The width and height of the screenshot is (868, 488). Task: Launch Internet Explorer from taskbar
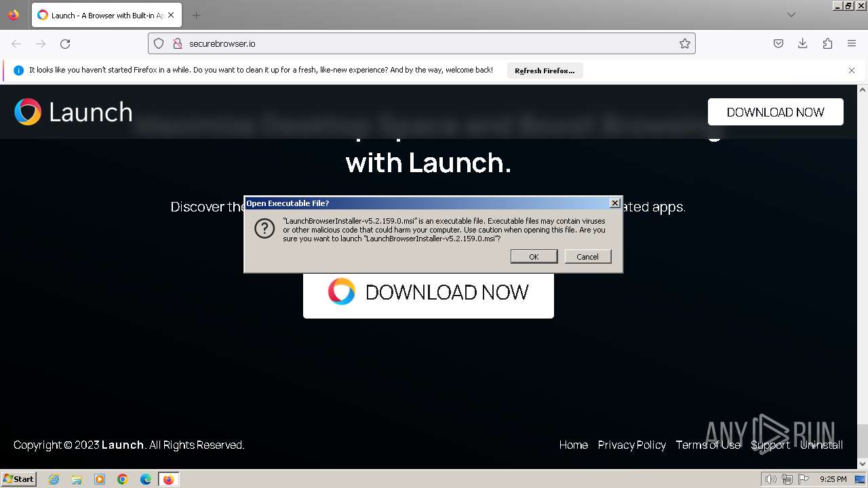pos(54,479)
